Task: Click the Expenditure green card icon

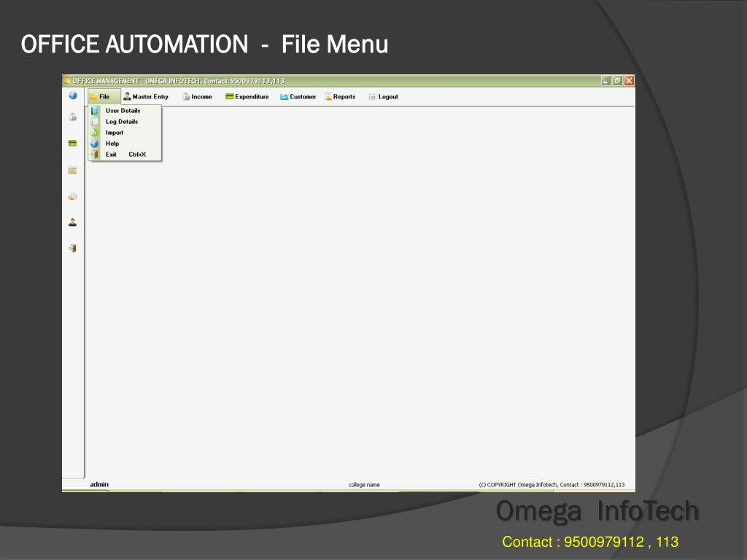Action: click(230, 97)
